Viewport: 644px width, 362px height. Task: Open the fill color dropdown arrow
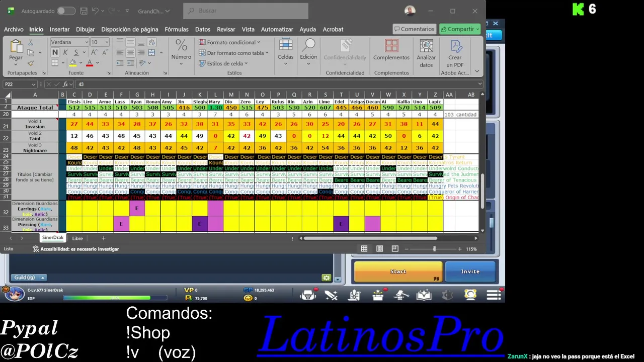coord(80,63)
